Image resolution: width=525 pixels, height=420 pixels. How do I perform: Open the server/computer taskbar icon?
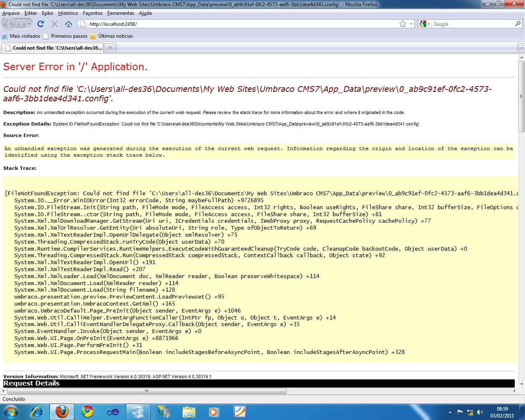pyautogui.click(x=163, y=411)
